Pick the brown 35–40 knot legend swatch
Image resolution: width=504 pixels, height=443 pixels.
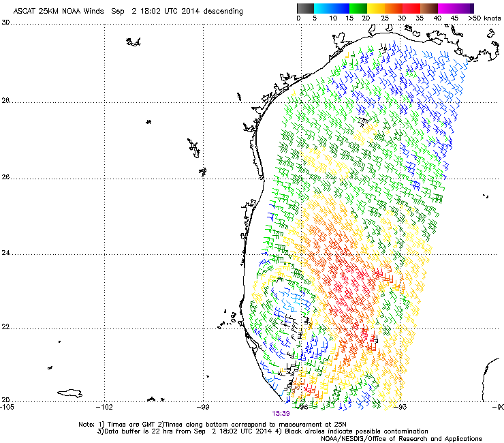[x=429, y=8]
